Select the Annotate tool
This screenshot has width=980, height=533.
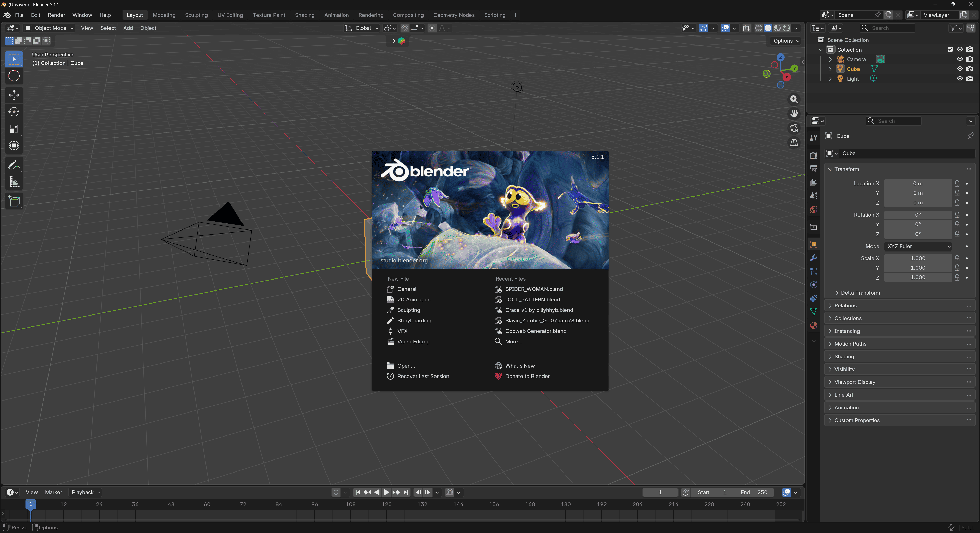[14, 165]
